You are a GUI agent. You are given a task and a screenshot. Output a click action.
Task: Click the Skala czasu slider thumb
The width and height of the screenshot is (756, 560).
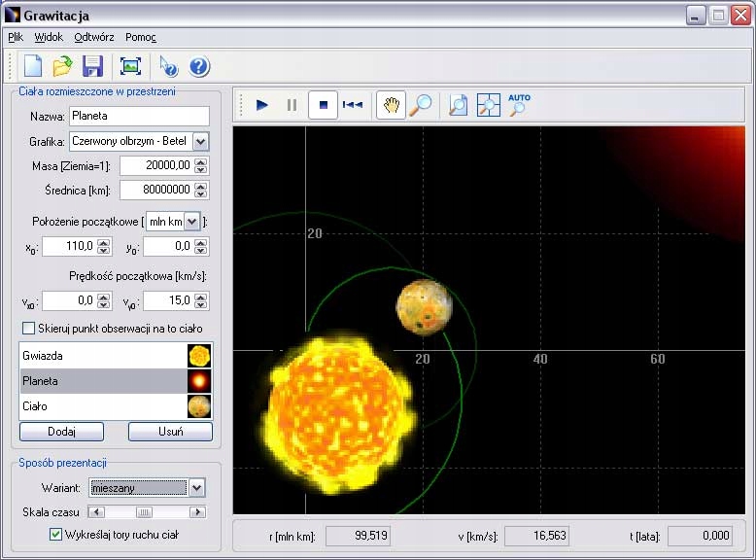(x=144, y=511)
